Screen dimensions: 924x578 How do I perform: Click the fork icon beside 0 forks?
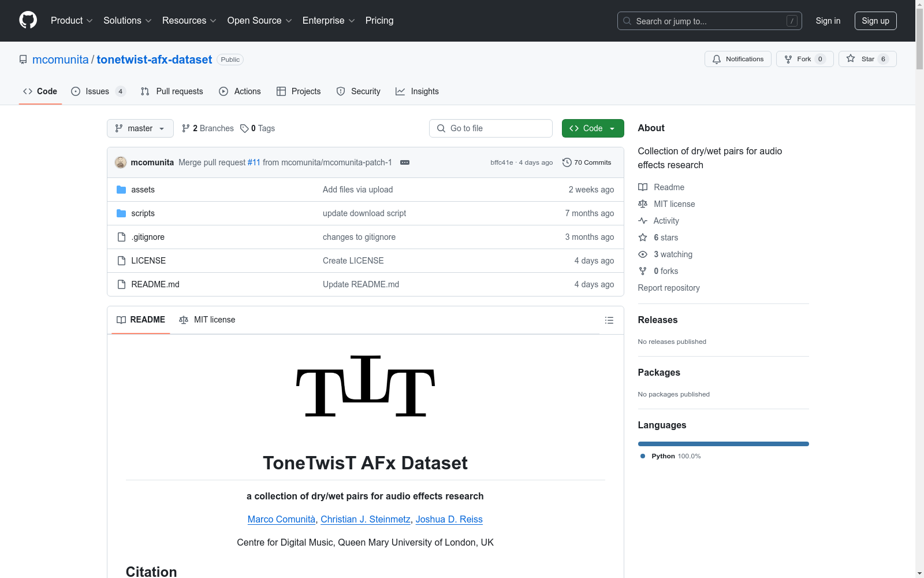[643, 271]
